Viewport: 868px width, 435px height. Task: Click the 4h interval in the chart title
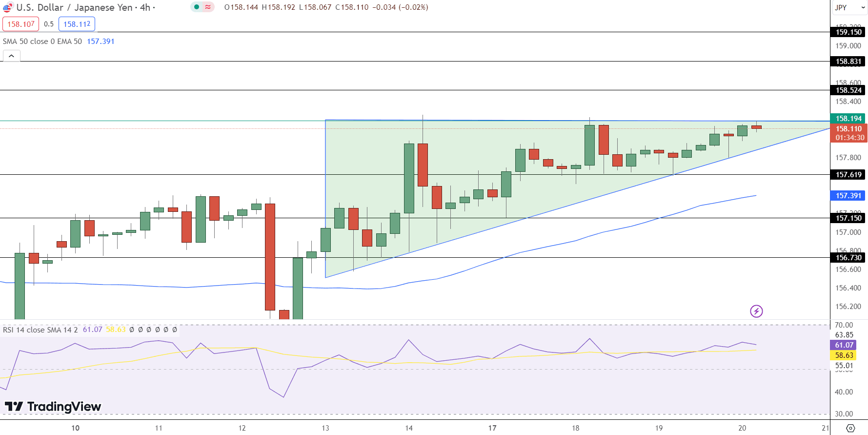145,7
